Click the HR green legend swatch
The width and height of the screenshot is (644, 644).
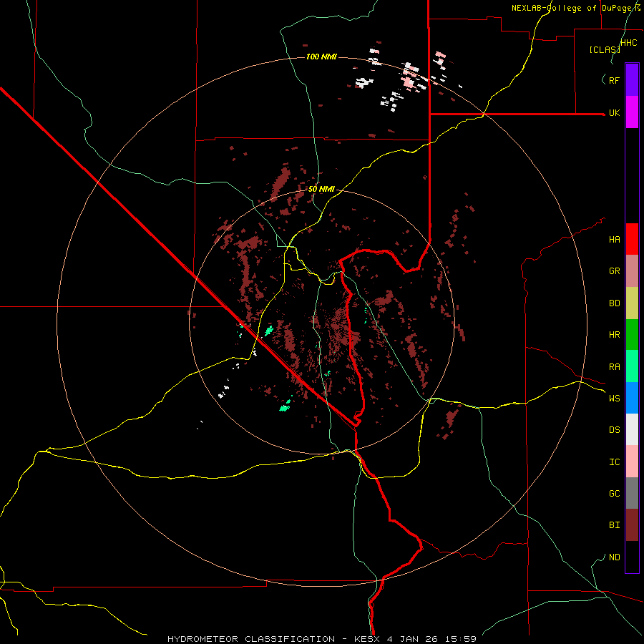632,334
